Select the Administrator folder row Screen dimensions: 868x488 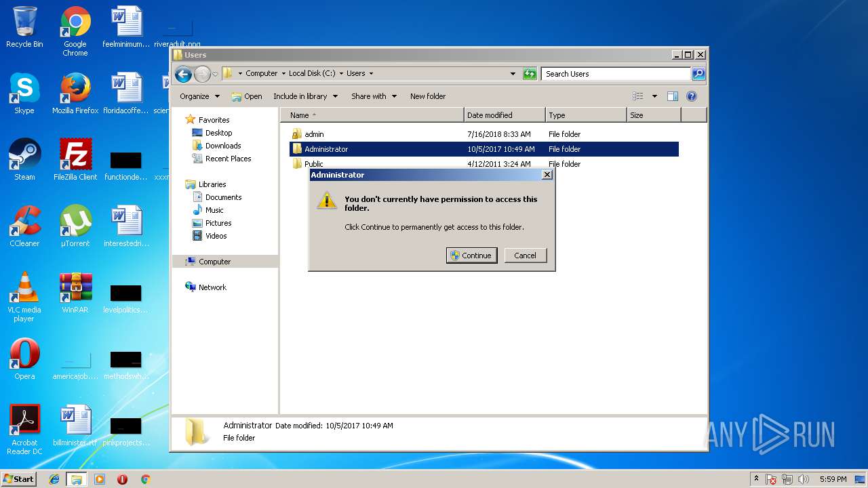pos(484,149)
